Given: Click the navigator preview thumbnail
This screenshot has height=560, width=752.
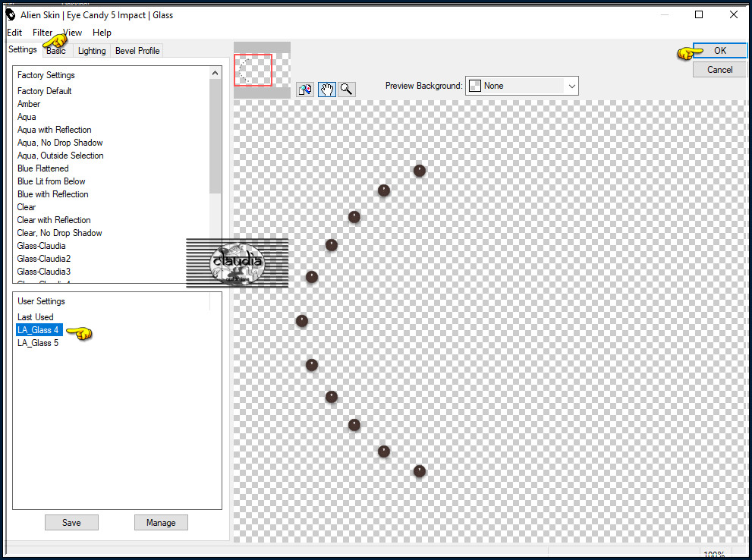Looking at the screenshot, I should (x=262, y=70).
